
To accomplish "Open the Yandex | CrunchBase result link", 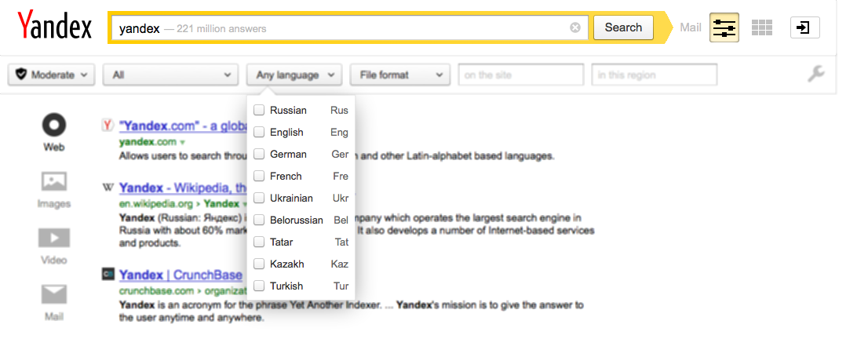I will 181,275.
